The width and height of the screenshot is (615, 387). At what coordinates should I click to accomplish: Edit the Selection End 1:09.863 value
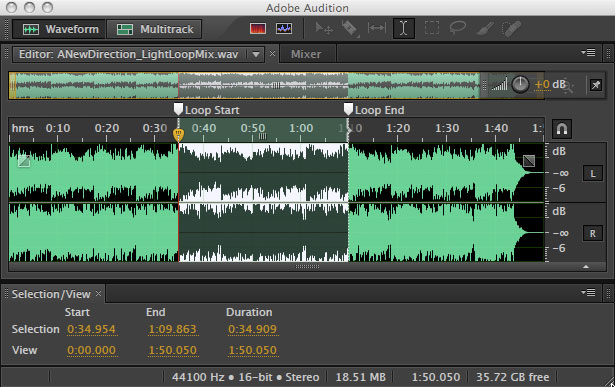[x=173, y=329]
